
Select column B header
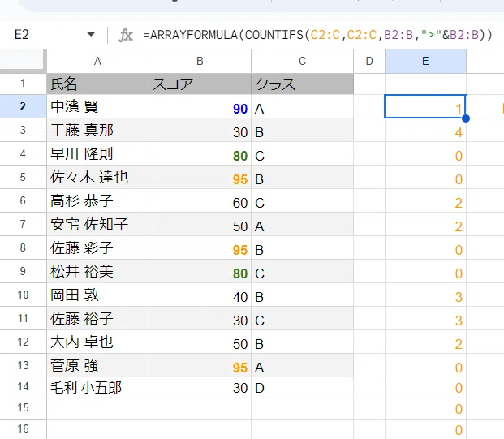click(200, 62)
